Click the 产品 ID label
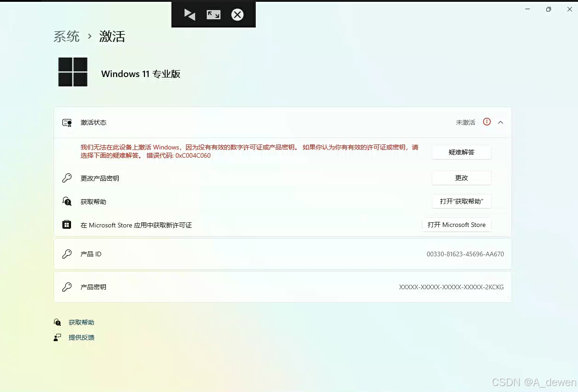578x392 pixels. tap(91, 254)
